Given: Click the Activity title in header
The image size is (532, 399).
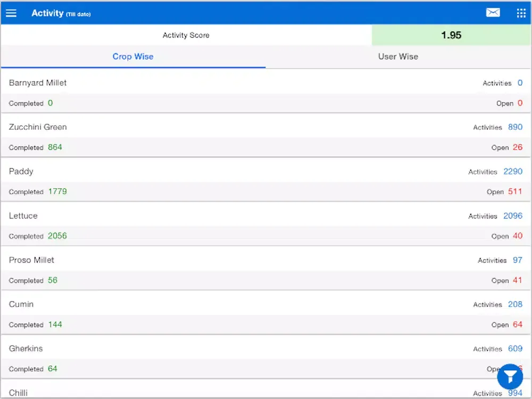Looking at the screenshot, I should pos(47,13).
